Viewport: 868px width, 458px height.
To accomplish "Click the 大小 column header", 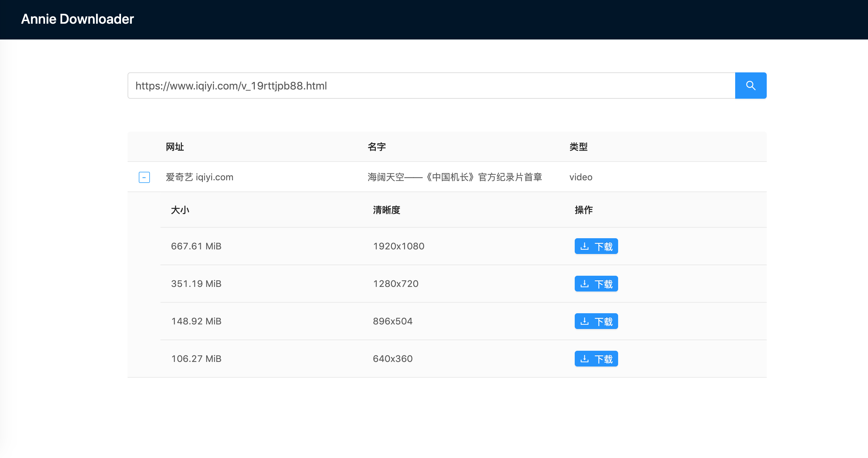I will 180,210.
